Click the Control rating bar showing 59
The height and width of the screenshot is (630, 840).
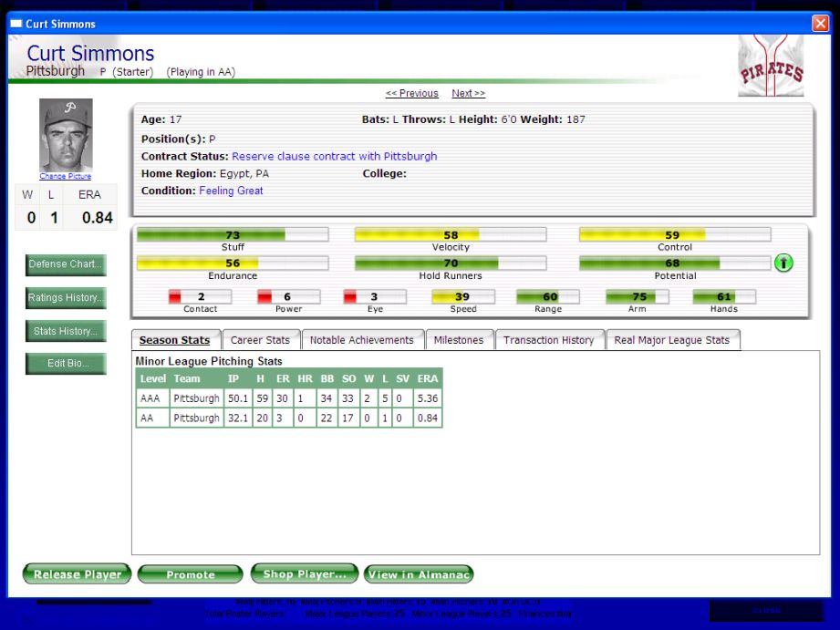675,234
